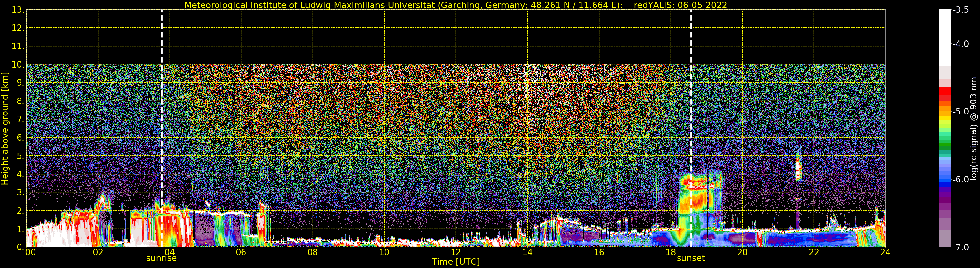Click the '10.' height tick label
This screenshot has height=268, width=980.
(x=18, y=65)
